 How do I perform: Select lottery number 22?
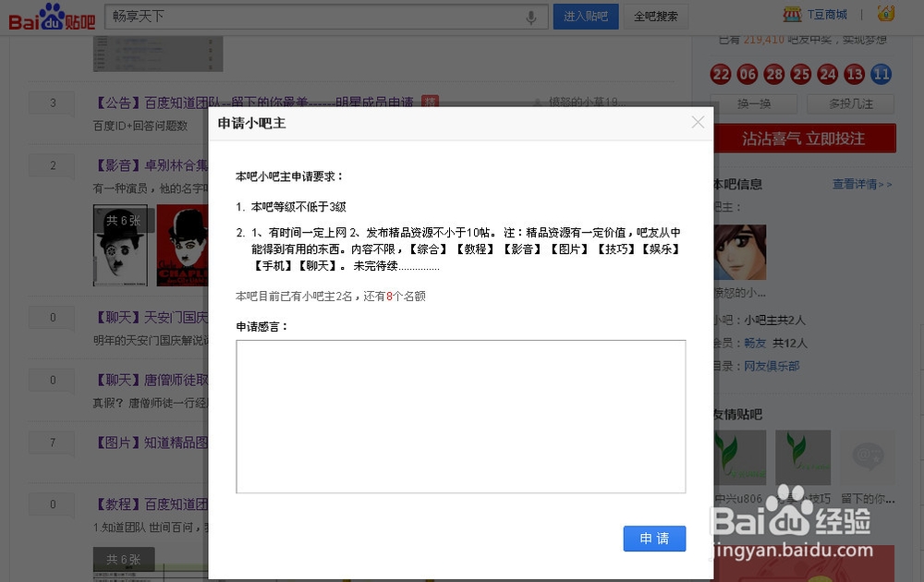click(x=722, y=74)
